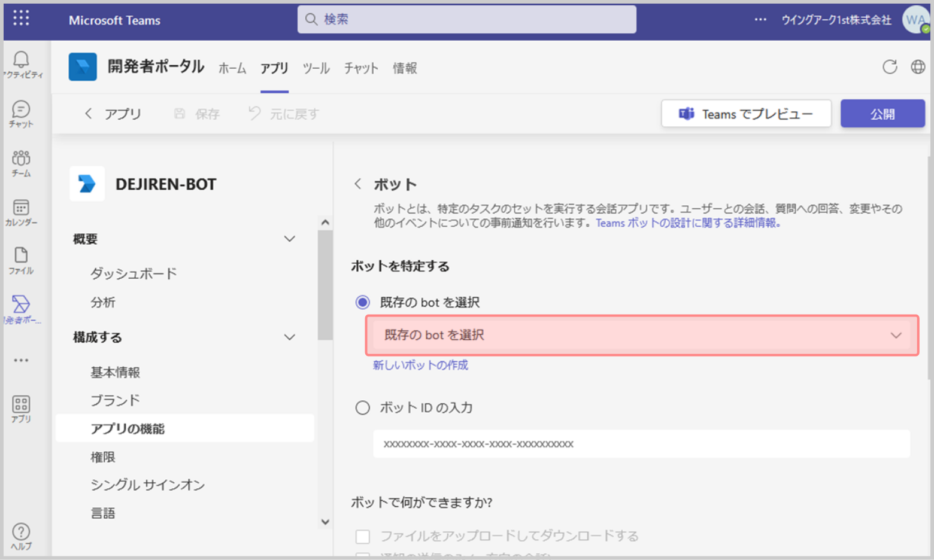Collapse the 構成する section
Screen dimensions: 934x560
pyautogui.click(x=289, y=337)
